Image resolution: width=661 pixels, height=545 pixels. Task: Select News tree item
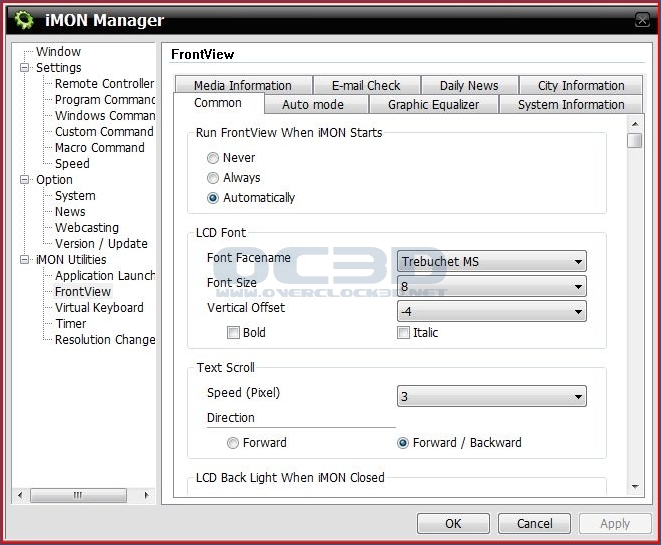[70, 212]
